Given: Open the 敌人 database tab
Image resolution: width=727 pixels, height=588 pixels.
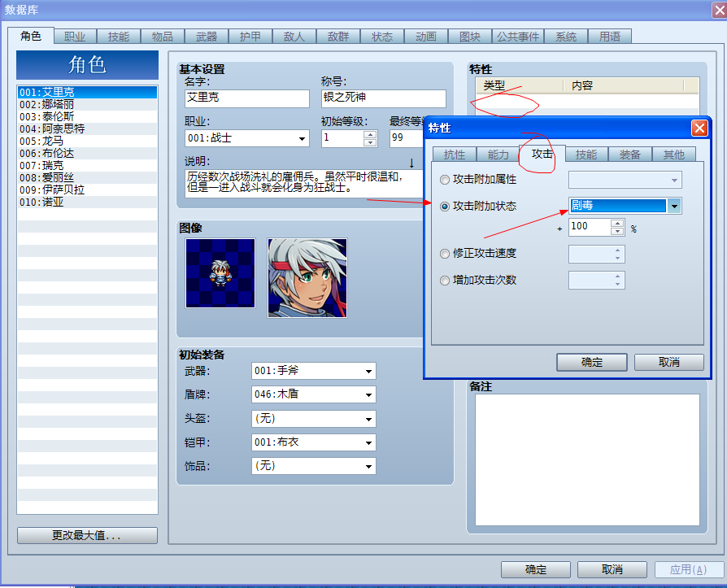Looking at the screenshot, I should coord(294,37).
